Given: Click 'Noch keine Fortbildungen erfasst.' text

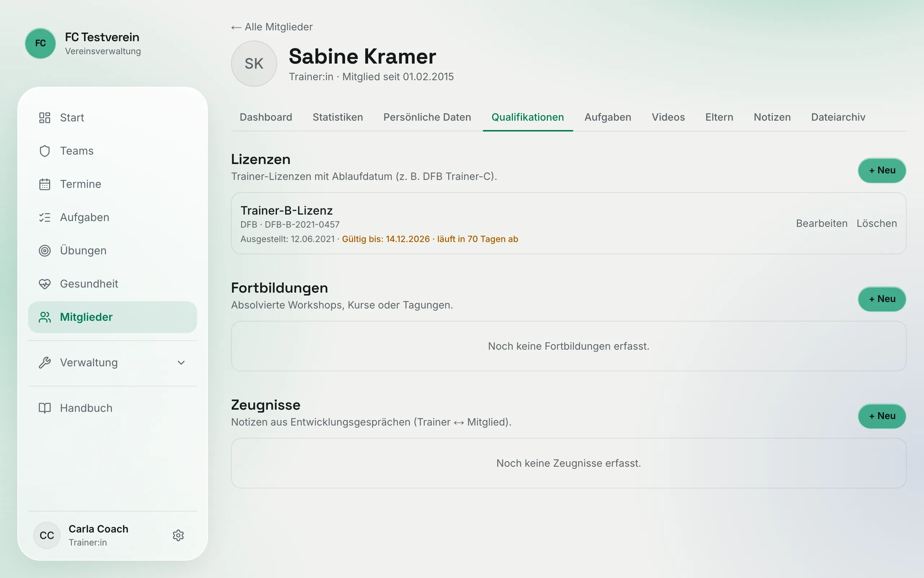Looking at the screenshot, I should pos(568,346).
